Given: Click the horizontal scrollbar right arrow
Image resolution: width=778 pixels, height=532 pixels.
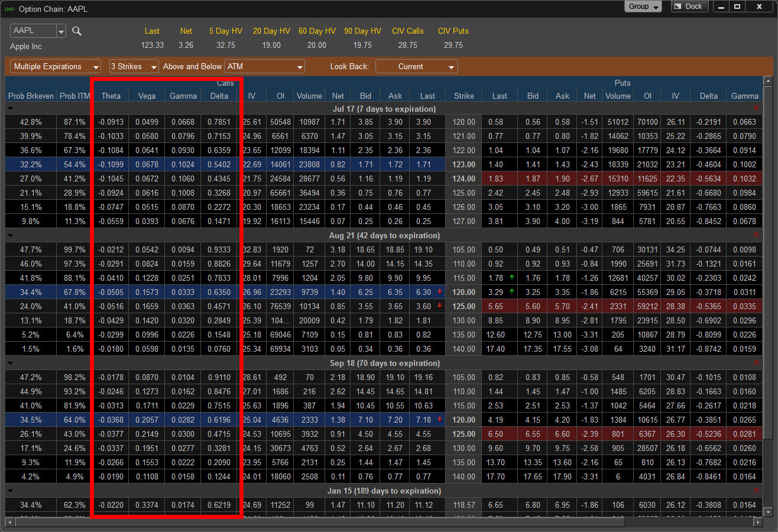Looking at the screenshot, I should pos(758,521).
